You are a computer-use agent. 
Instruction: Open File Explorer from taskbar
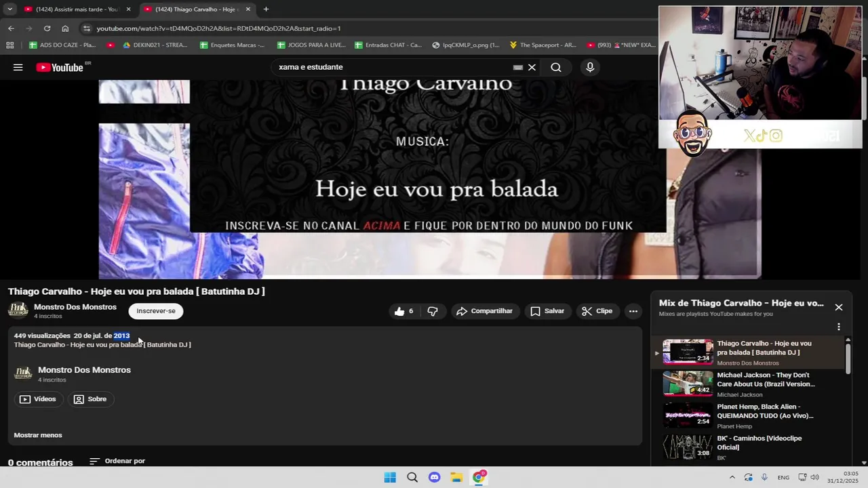click(x=456, y=477)
